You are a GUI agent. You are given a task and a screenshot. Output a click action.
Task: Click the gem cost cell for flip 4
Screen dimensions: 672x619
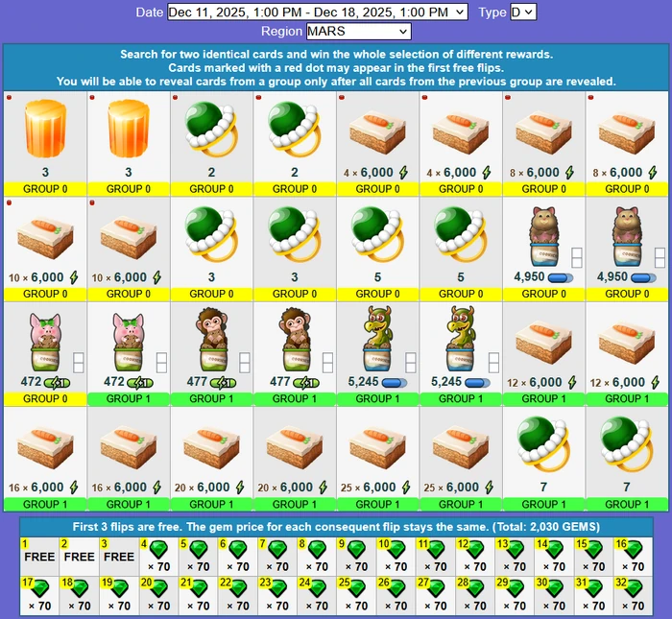click(158, 557)
